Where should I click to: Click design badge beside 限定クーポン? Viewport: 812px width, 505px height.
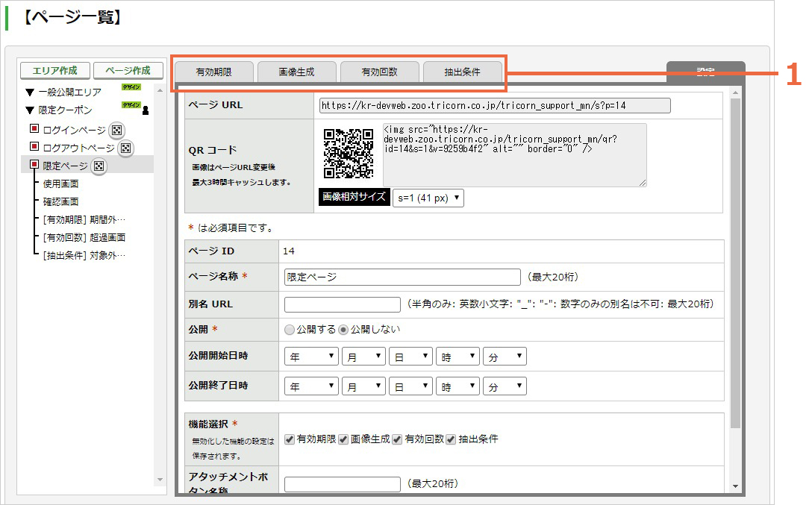[x=131, y=105]
